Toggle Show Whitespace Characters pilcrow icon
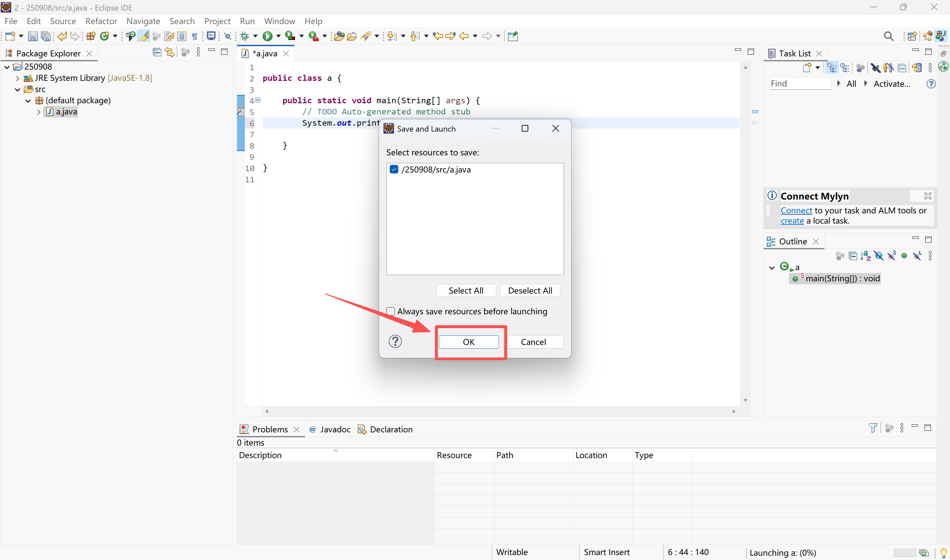This screenshot has height=560, width=950. coord(194,36)
